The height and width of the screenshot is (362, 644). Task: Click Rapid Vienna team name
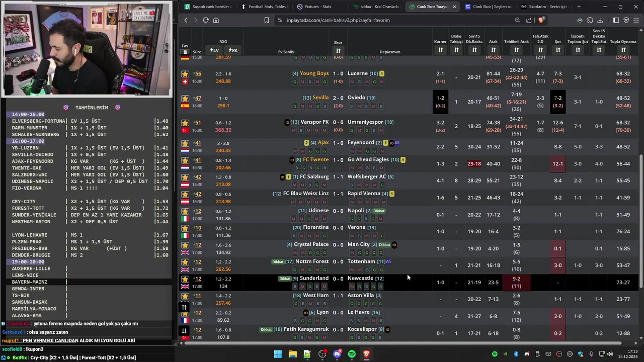tap(364, 194)
